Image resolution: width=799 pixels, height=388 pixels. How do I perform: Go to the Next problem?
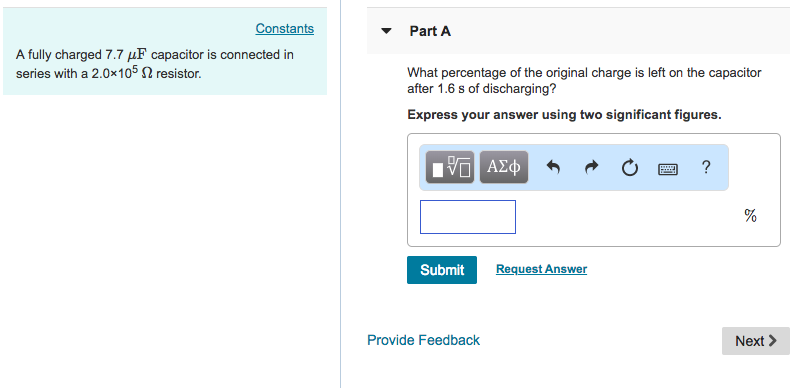pyautogui.click(x=756, y=341)
